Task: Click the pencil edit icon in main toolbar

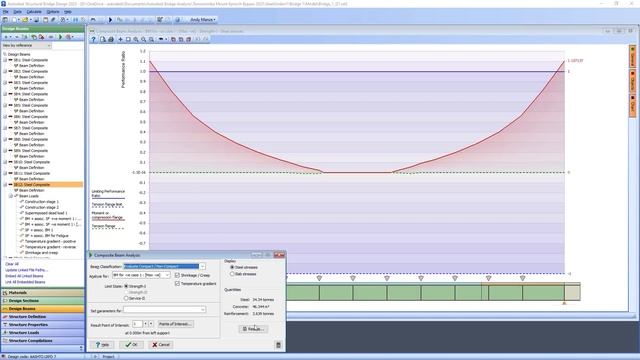Action: tap(53, 20)
